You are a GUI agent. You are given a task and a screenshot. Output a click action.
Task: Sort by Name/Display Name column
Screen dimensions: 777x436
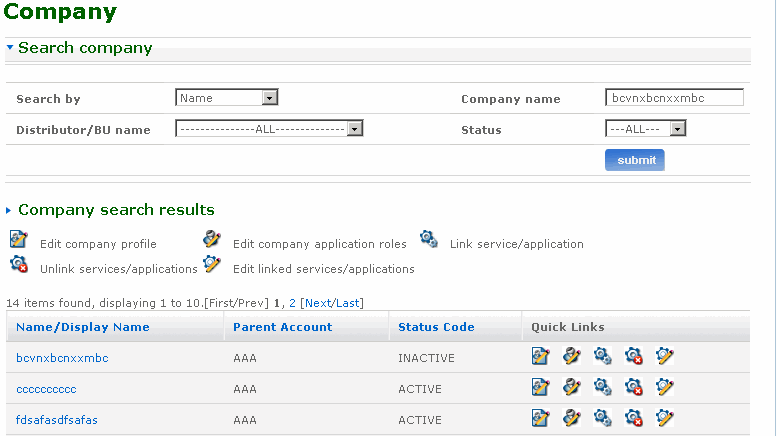(83, 327)
